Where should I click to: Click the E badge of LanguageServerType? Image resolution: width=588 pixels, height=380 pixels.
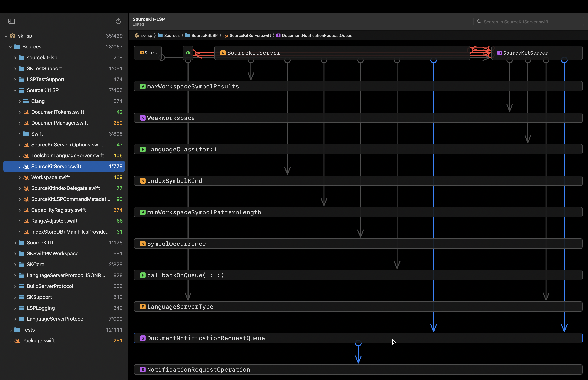pos(143,307)
